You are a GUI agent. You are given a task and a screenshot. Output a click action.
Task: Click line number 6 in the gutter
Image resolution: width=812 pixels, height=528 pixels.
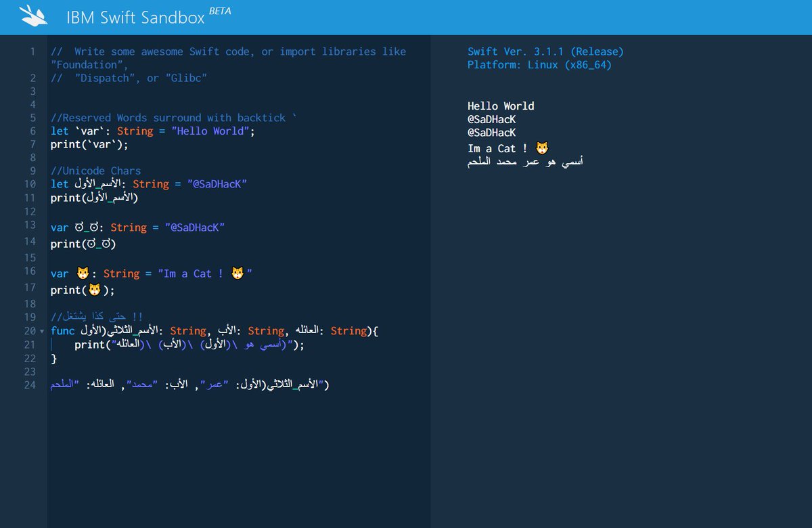32,131
